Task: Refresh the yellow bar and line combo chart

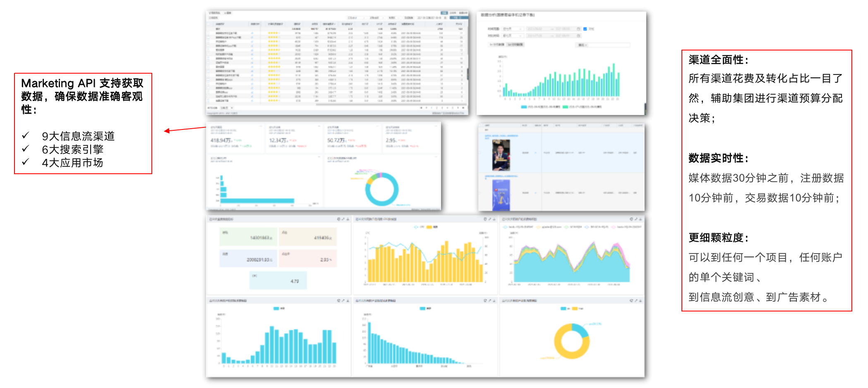Action: point(485,219)
